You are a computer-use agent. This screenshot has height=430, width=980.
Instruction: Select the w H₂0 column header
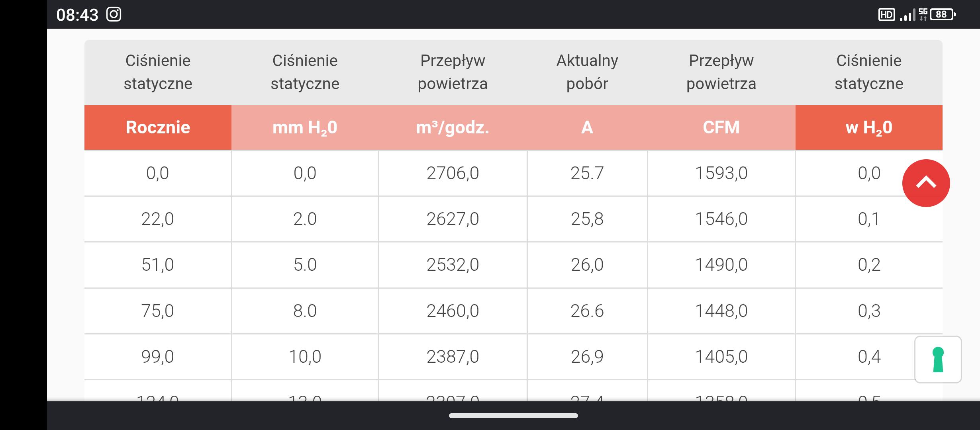point(869,127)
